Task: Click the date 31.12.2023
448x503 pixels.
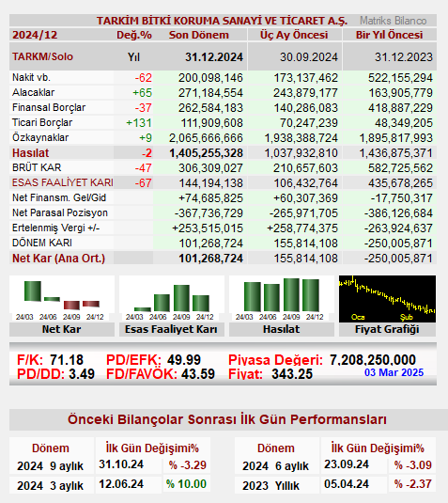Action: click(x=404, y=57)
